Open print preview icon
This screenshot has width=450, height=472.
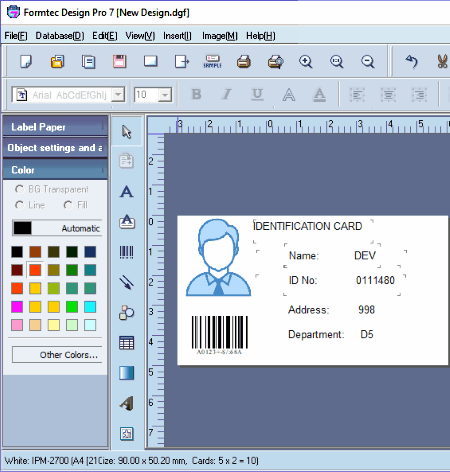click(x=275, y=62)
